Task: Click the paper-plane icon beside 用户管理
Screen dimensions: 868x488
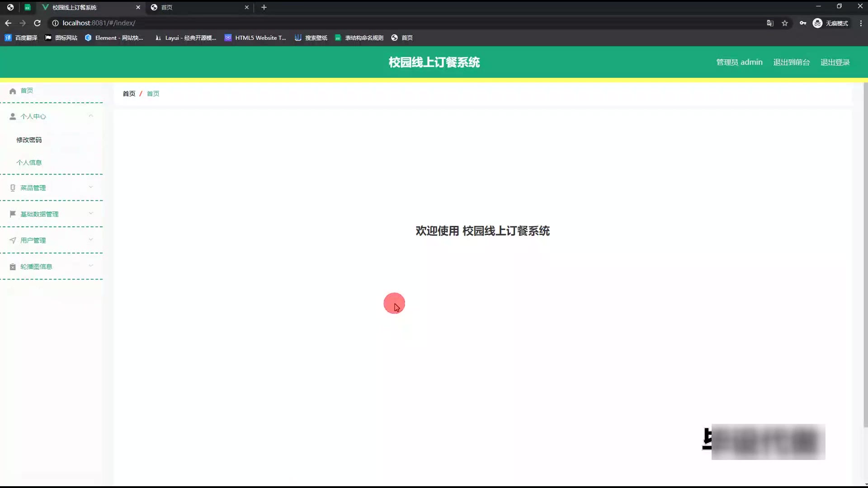Action: pyautogui.click(x=13, y=240)
